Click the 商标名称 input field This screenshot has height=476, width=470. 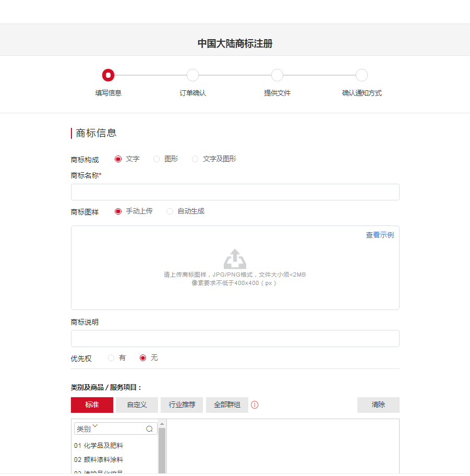tap(235, 192)
